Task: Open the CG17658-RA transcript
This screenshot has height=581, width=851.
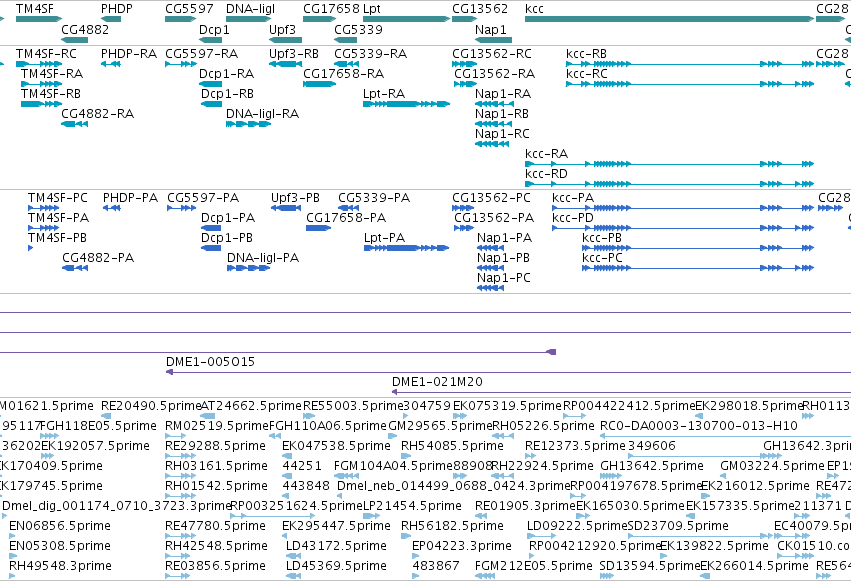Action: click(320, 84)
